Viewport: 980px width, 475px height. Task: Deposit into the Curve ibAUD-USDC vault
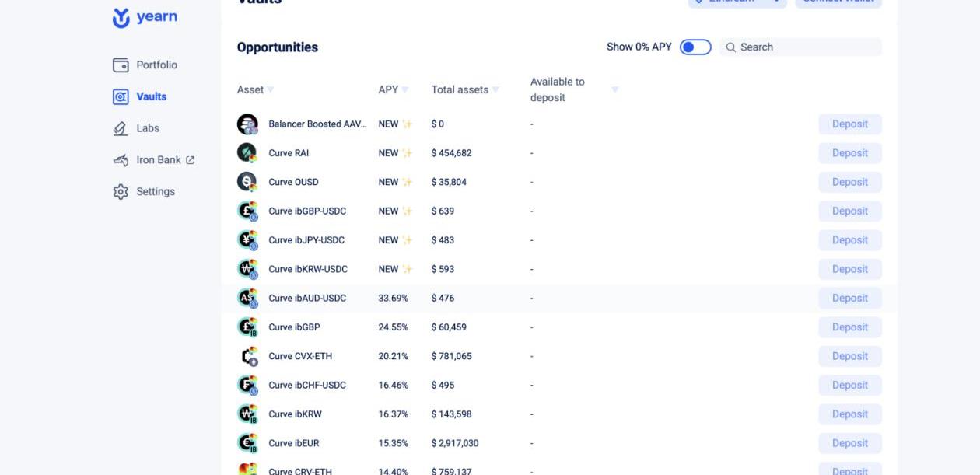pyautogui.click(x=850, y=299)
